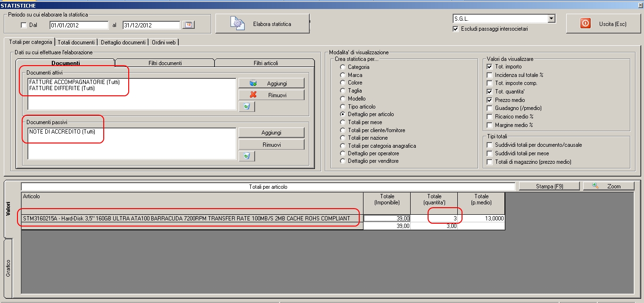Switch to the Grafico side tab

tap(8, 268)
